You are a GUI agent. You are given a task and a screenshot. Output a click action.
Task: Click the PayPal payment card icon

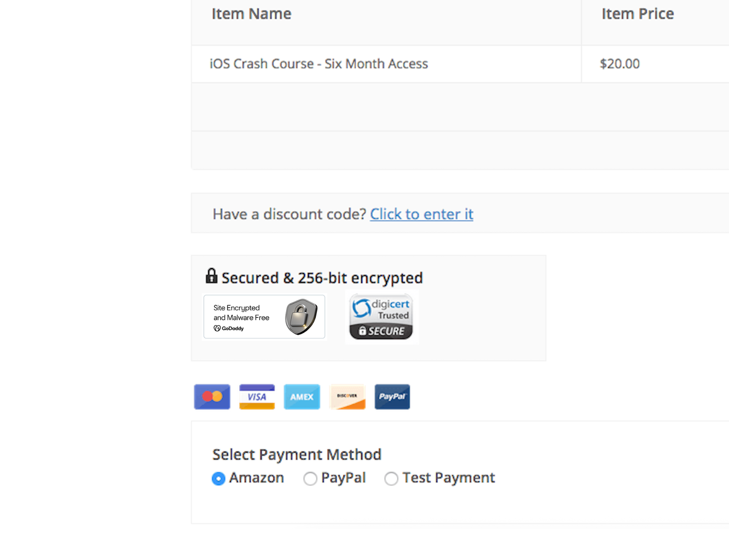coord(392,397)
